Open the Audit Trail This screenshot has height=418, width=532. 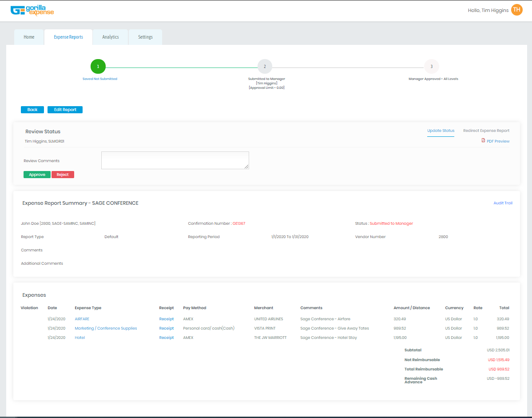point(503,203)
